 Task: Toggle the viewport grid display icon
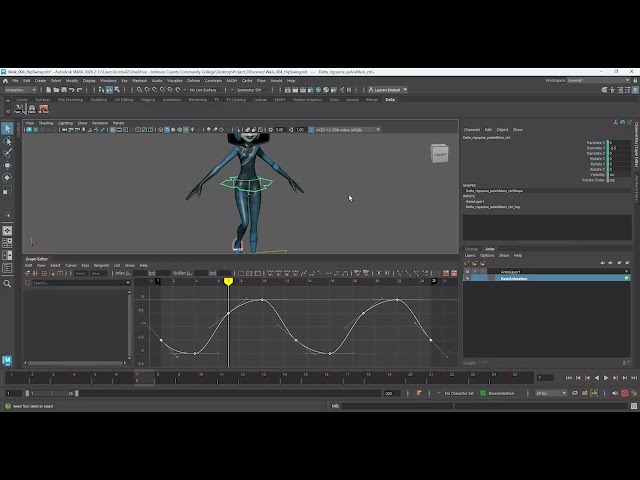pyautogui.click(x=112, y=130)
